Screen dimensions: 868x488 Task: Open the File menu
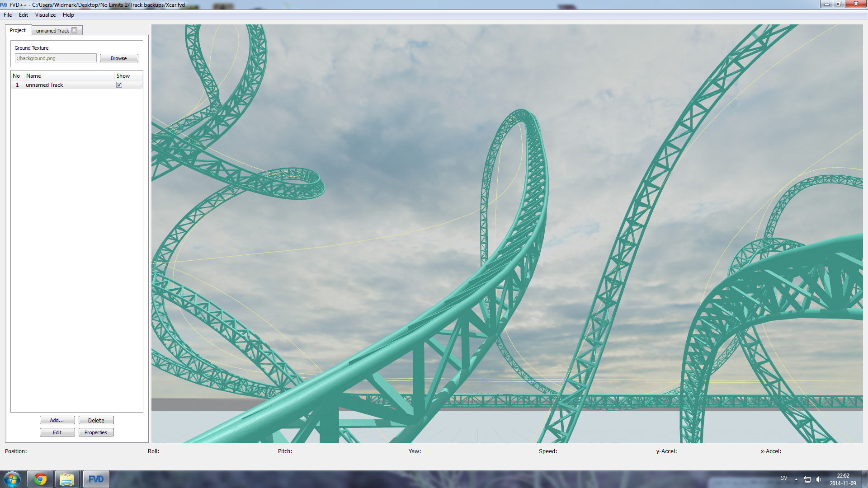tap(8, 15)
